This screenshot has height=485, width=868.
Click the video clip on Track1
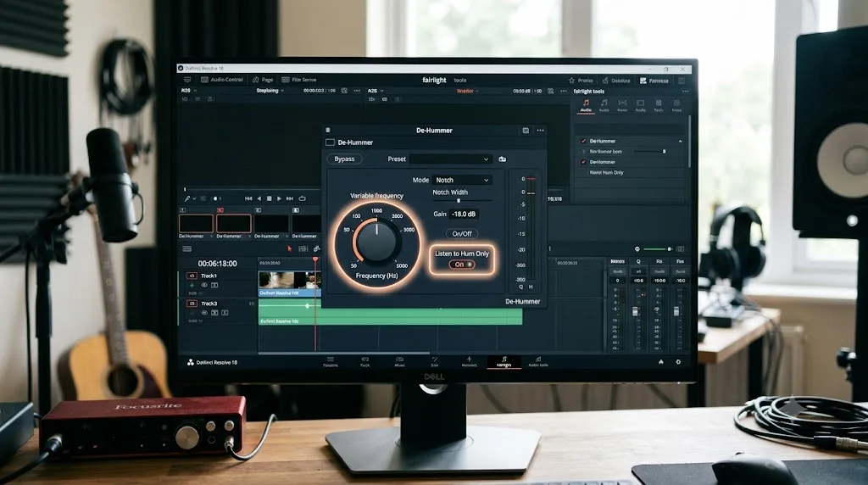pyautogui.click(x=290, y=283)
